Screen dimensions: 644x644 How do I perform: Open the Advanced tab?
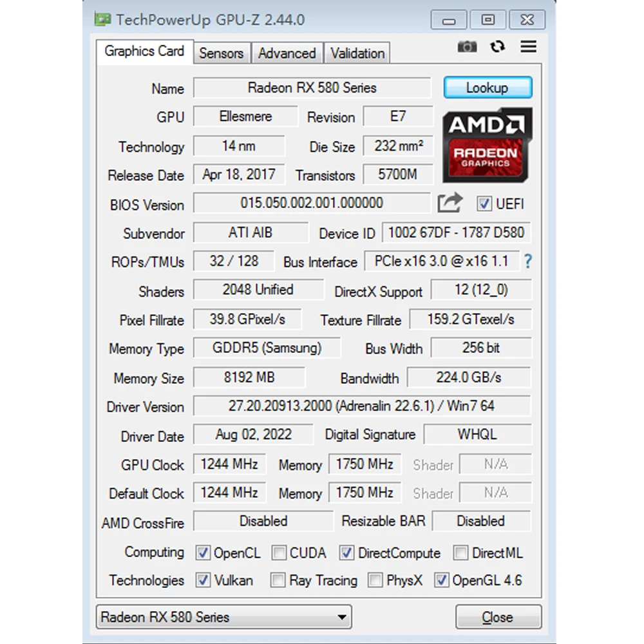pos(287,53)
